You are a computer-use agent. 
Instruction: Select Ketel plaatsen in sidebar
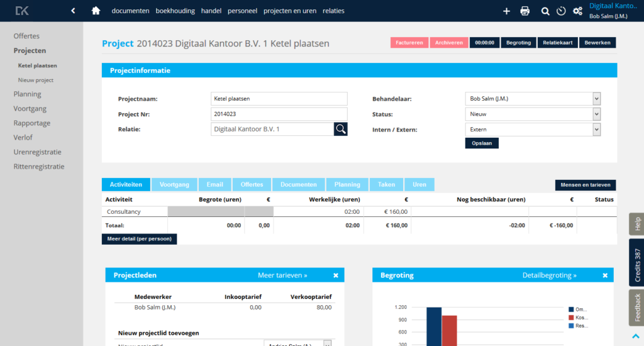(x=37, y=65)
